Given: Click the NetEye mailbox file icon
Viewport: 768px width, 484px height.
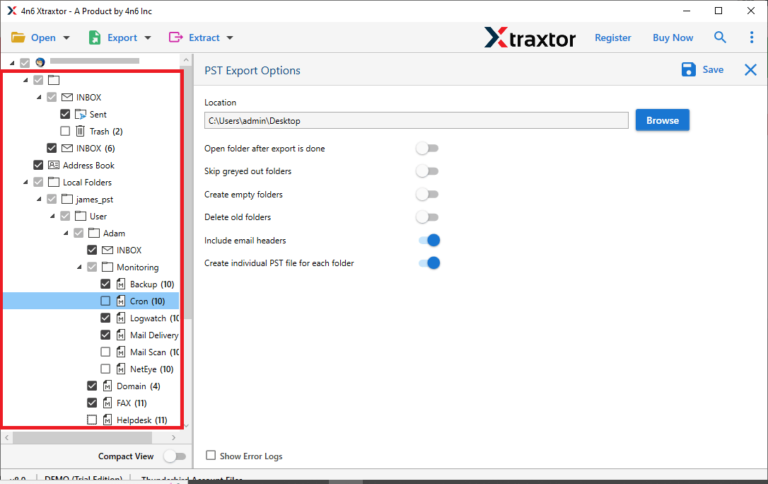Looking at the screenshot, I should [x=120, y=369].
